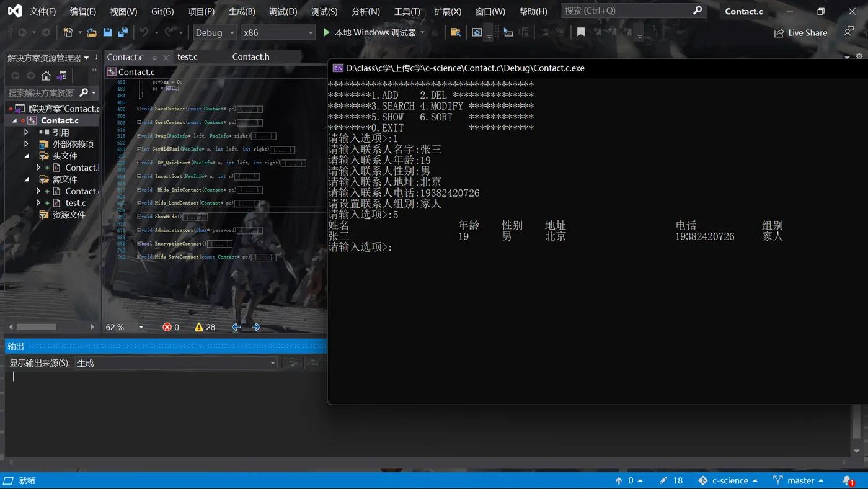
Task: Click the master branch indicator in status bar
Action: (x=799, y=480)
